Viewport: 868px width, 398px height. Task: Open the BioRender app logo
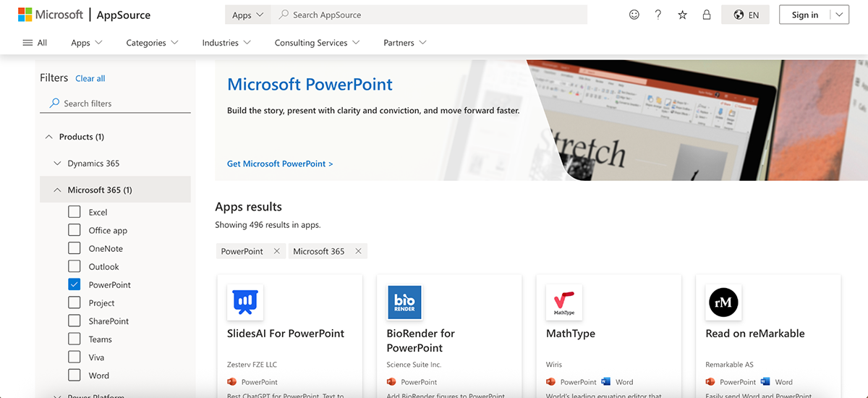coord(404,302)
